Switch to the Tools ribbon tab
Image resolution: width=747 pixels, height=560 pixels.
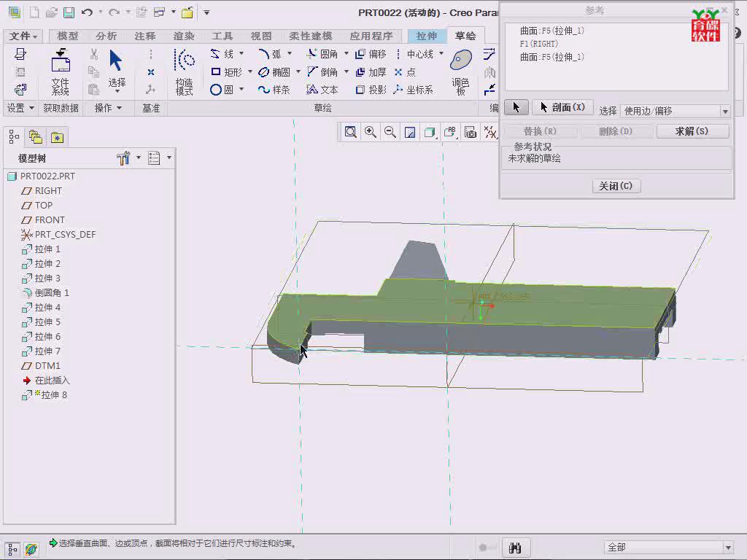(222, 36)
